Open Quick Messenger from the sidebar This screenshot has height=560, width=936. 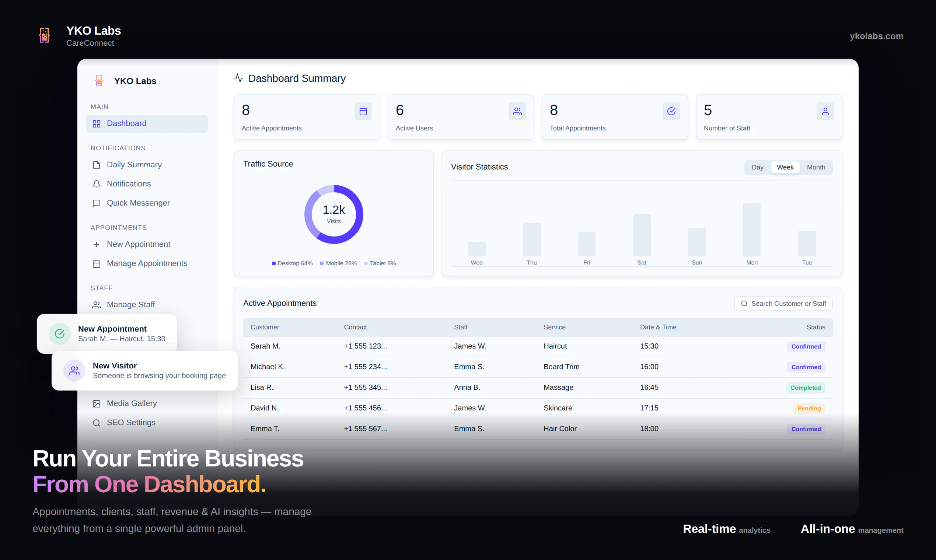pyautogui.click(x=147, y=203)
